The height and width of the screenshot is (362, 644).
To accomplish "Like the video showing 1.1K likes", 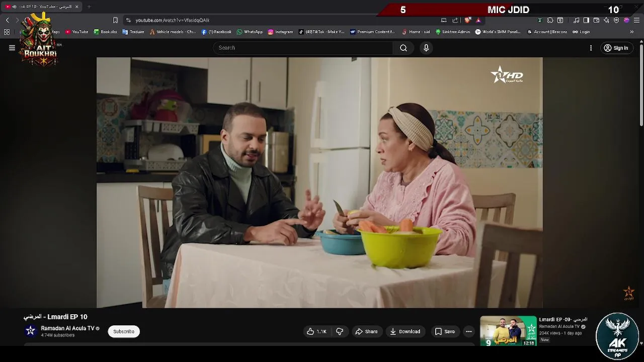I will [x=316, y=331].
